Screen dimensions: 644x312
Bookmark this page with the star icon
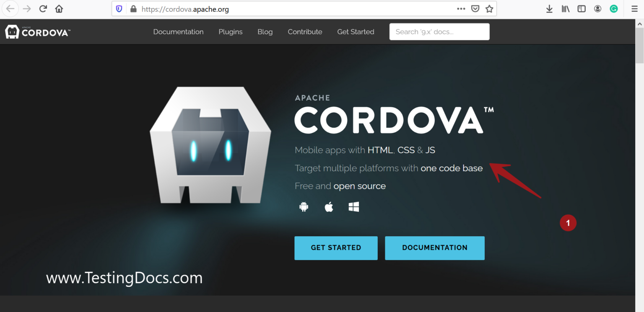(x=489, y=9)
